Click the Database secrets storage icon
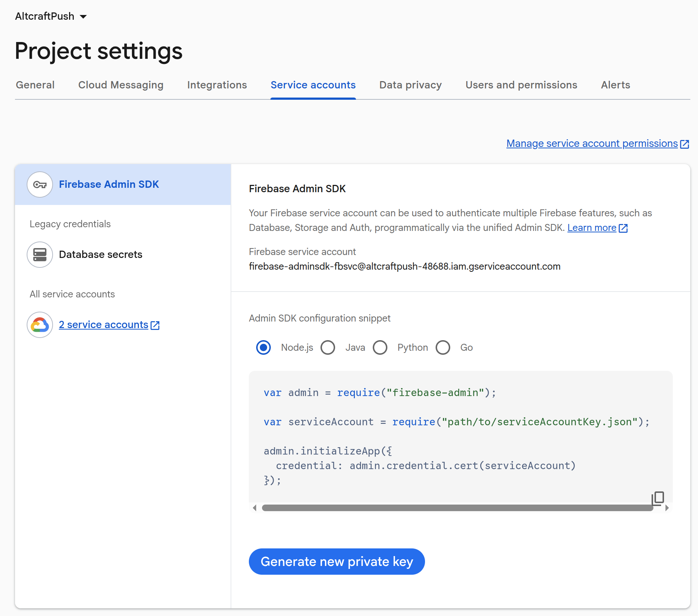This screenshot has width=698, height=616. click(x=40, y=255)
